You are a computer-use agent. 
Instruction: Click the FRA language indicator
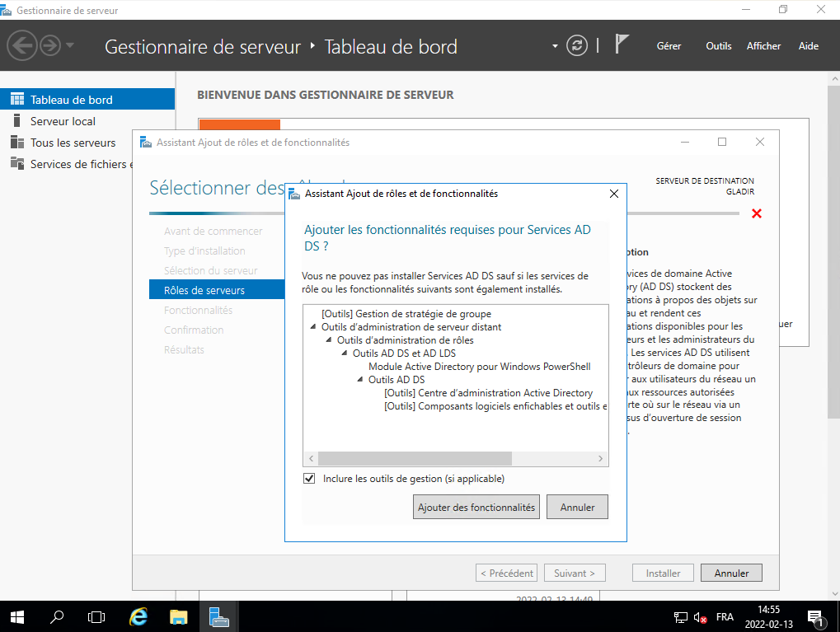(x=725, y=617)
